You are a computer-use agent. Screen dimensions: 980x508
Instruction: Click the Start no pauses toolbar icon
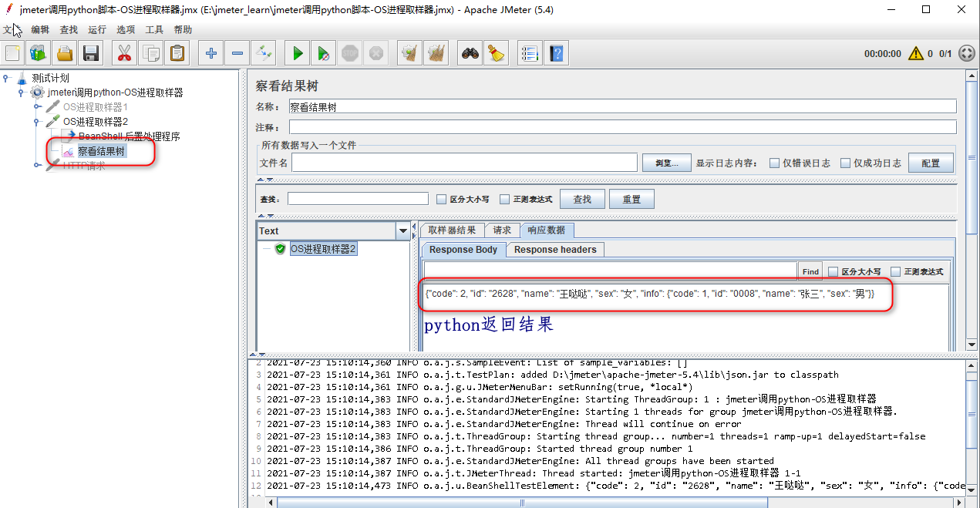(x=323, y=52)
